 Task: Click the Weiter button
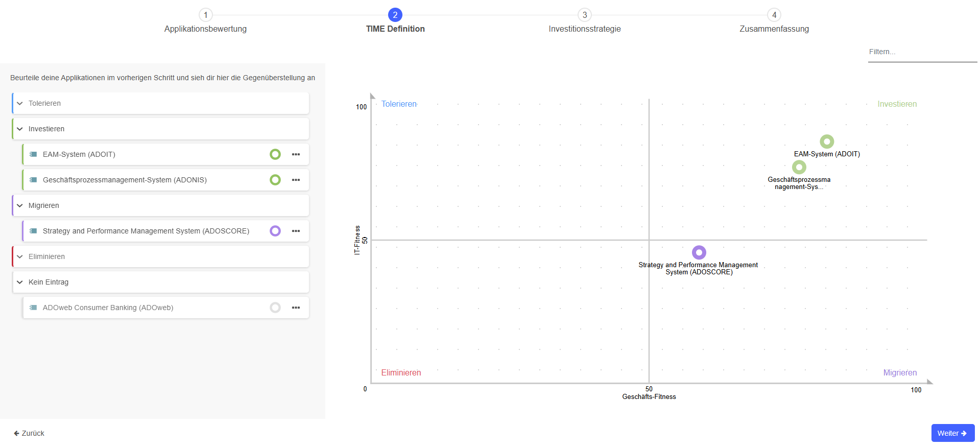pyautogui.click(x=952, y=433)
